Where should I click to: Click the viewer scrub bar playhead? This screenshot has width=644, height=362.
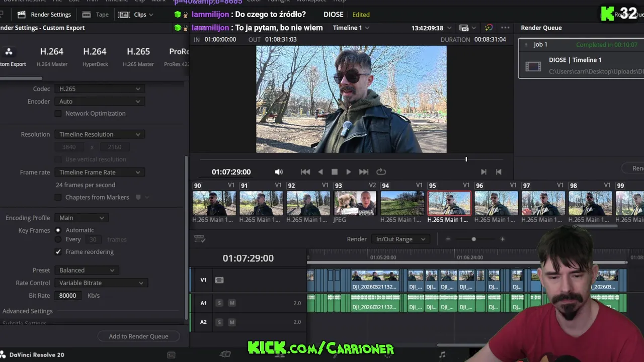click(466, 159)
